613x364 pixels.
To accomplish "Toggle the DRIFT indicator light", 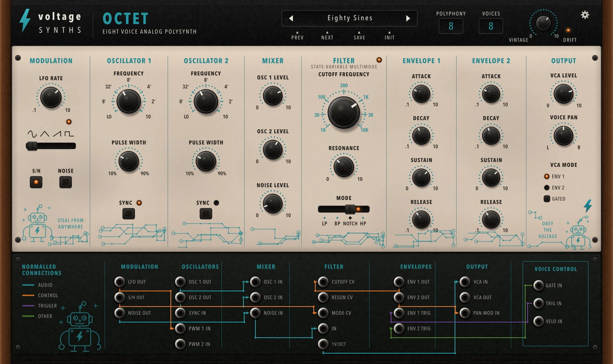I will [x=568, y=30].
